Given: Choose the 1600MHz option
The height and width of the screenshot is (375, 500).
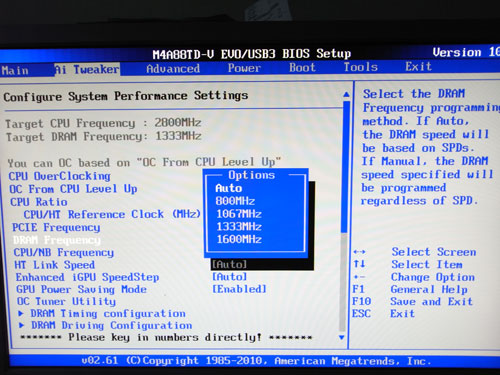Looking at the screenshot, I should pos(239,239).
